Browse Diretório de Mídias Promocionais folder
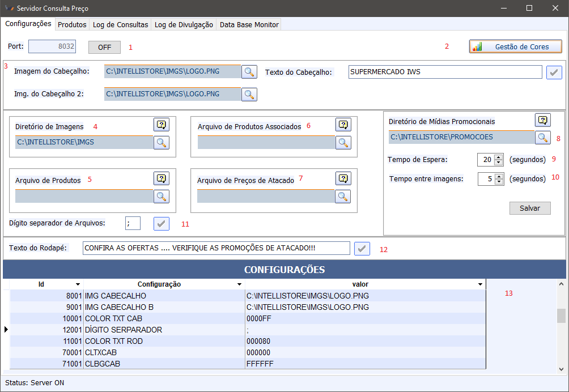 tap(543, 137)
